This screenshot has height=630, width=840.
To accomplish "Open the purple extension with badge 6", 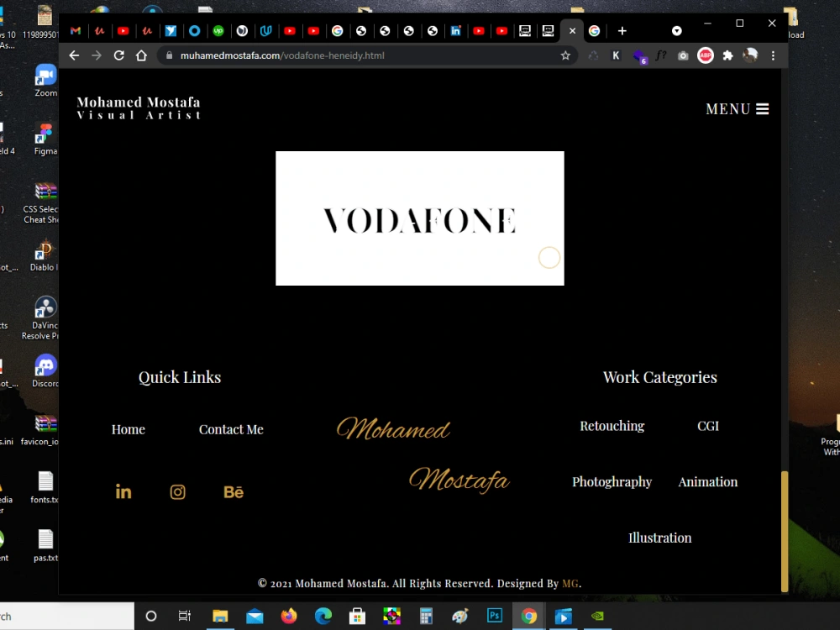I will 639,56.
